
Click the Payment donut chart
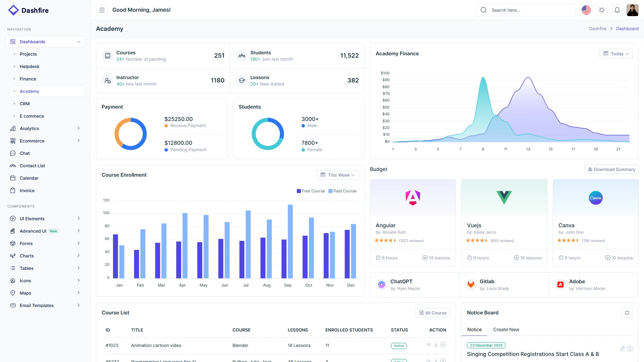pyautogui.click(x=130, y=134)
